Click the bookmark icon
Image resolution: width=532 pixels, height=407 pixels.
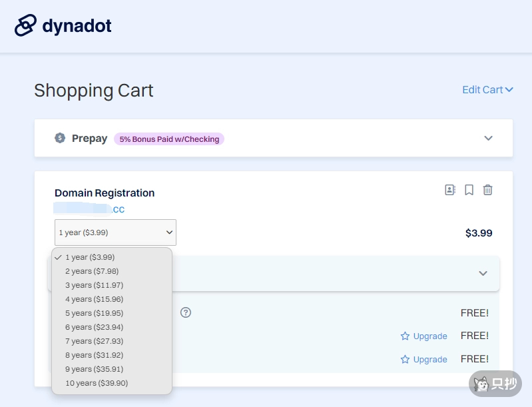[469, 190]
